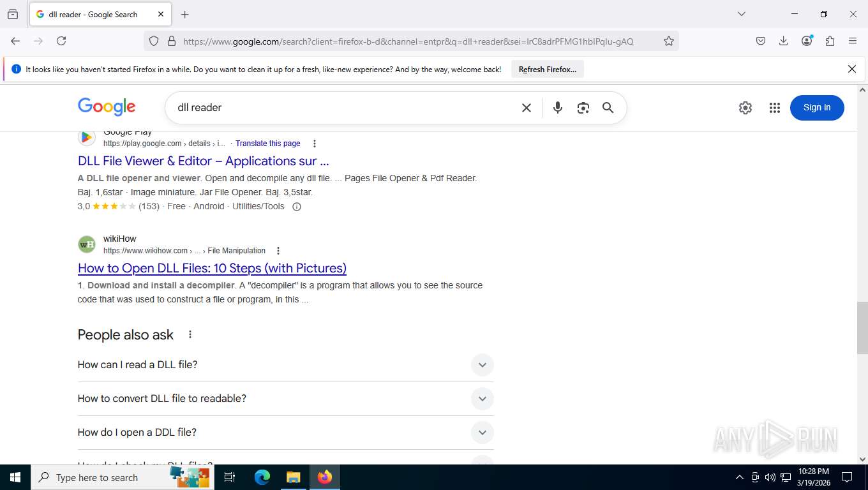The image size is (868, 490).
Task: Focus the Google search box
Action: tap(345, 108)
